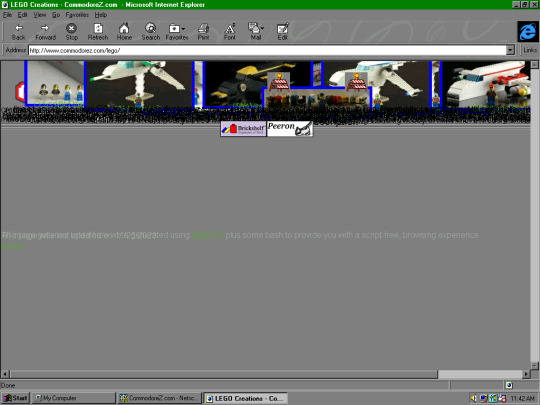Screen dimensions: 540x405
Task: Open the Edit menu
Action: tap(22, 15)
